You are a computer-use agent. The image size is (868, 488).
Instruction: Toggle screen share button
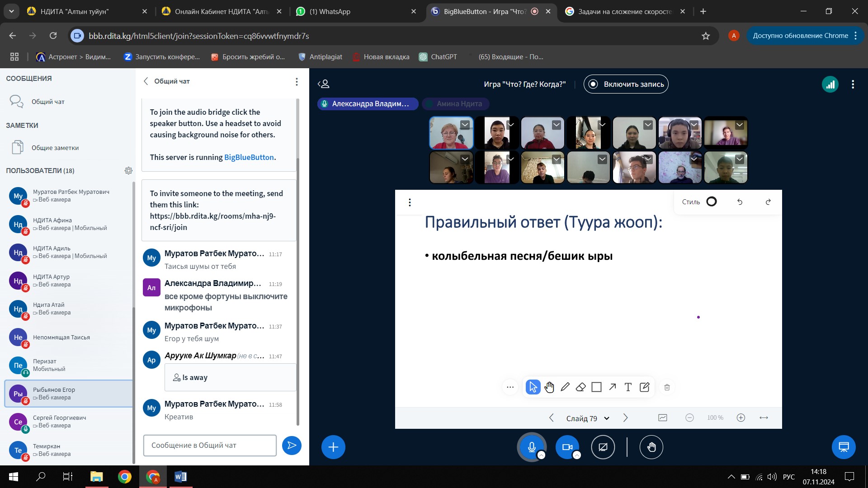603,447
